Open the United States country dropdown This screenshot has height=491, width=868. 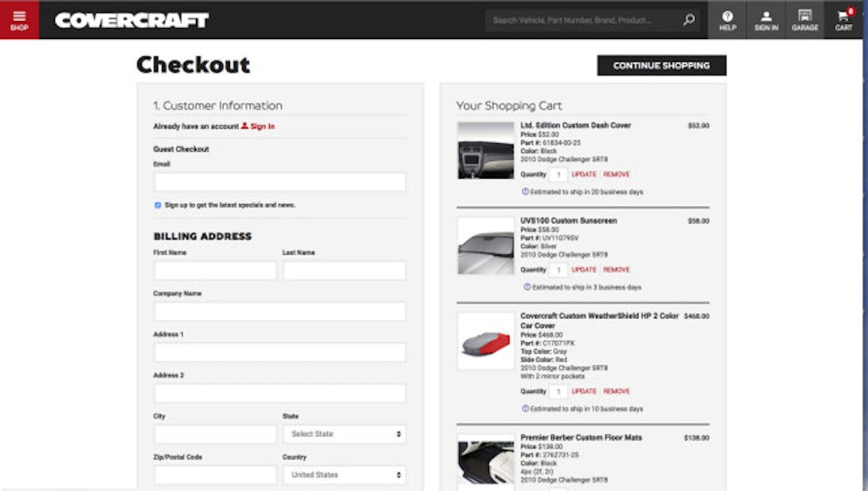344,474
